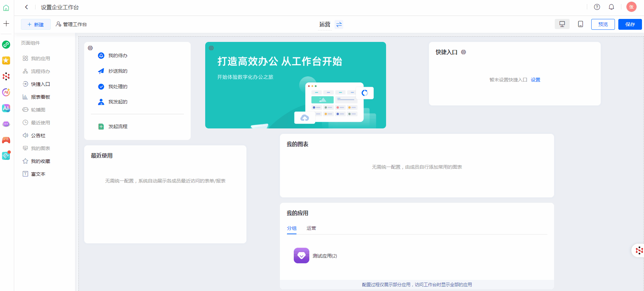
Task: Click the 保存 button
Action: pos(630,24)
